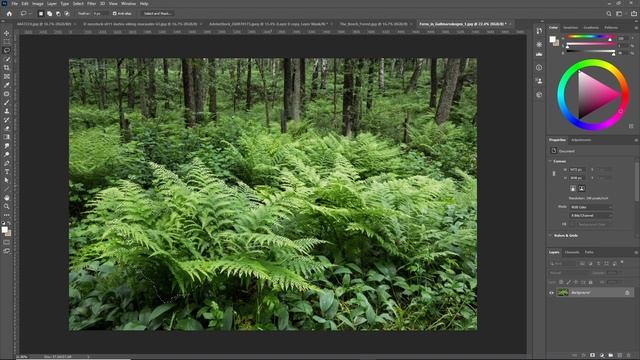Viewport: 640px width, 360px height.
Task: Select the Move tool
Action: [x=7, y=33]
